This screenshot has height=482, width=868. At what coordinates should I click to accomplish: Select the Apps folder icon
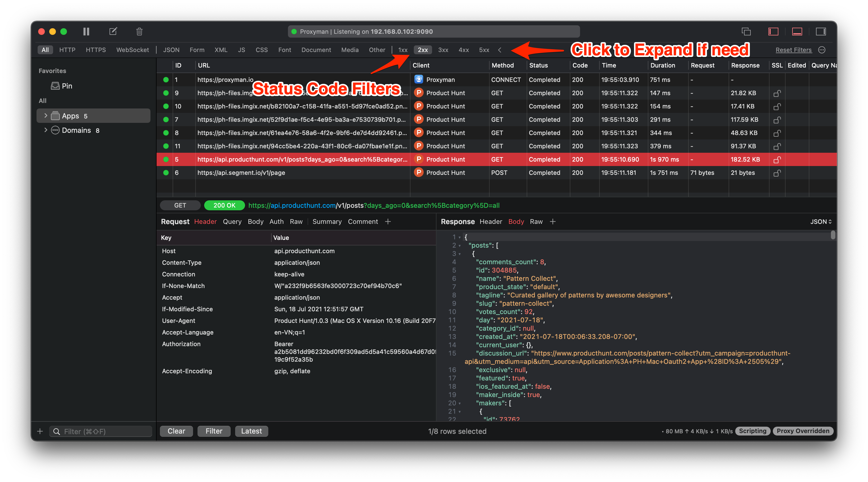click(55, 116)
